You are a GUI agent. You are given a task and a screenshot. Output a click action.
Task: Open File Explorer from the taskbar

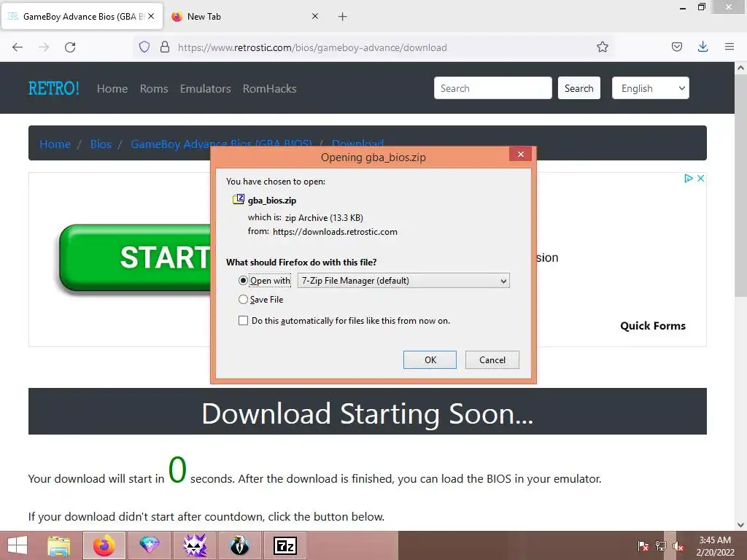(59, 545)
